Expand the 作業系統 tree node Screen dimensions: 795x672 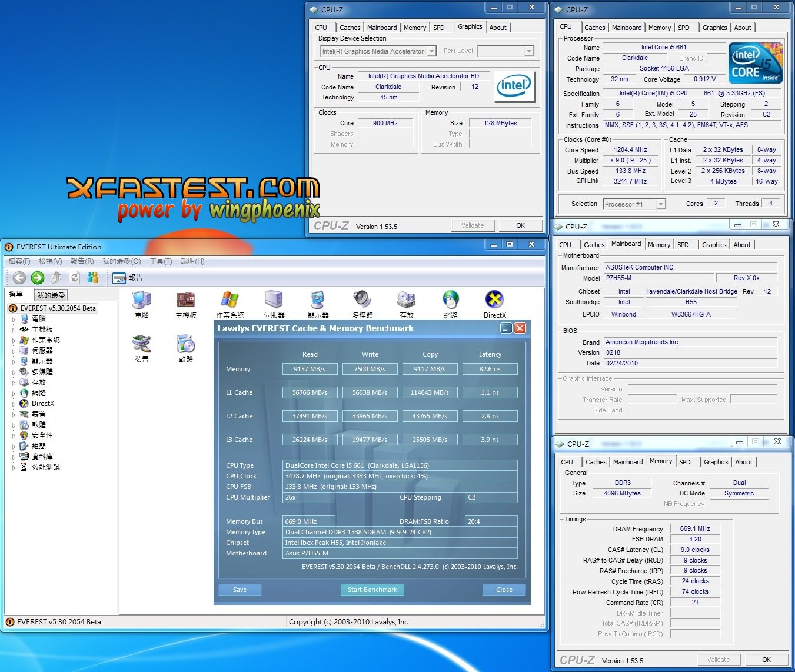[14, 341]
